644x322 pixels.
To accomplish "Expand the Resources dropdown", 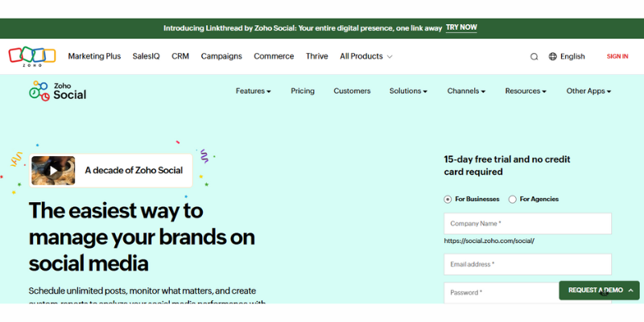I will point(526,91).
